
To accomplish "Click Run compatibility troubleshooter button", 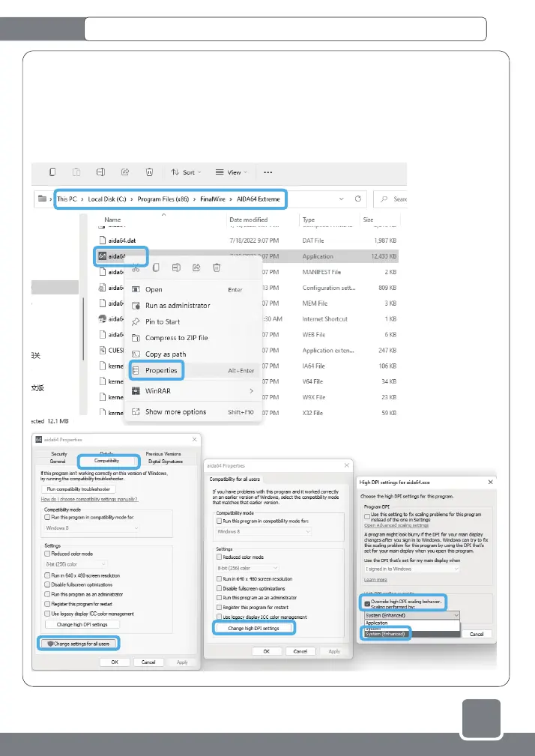I will pos(79,489).
